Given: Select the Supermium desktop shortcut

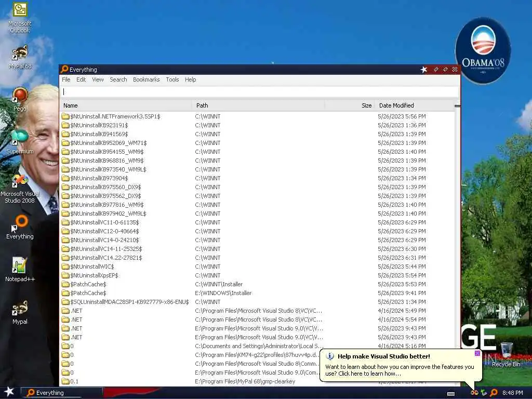Looking at the screenshot, I should [20, 142].
